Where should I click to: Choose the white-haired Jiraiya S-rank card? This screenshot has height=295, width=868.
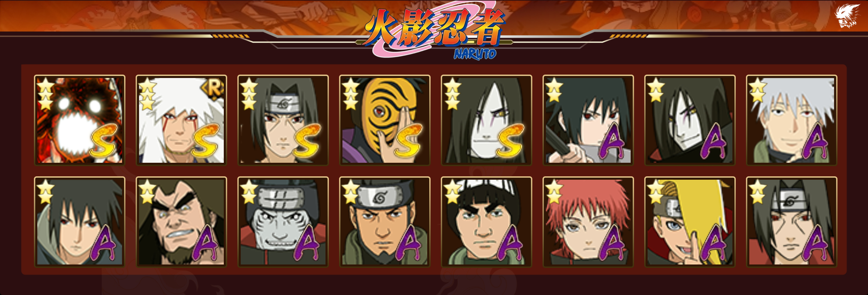(181, 120)
